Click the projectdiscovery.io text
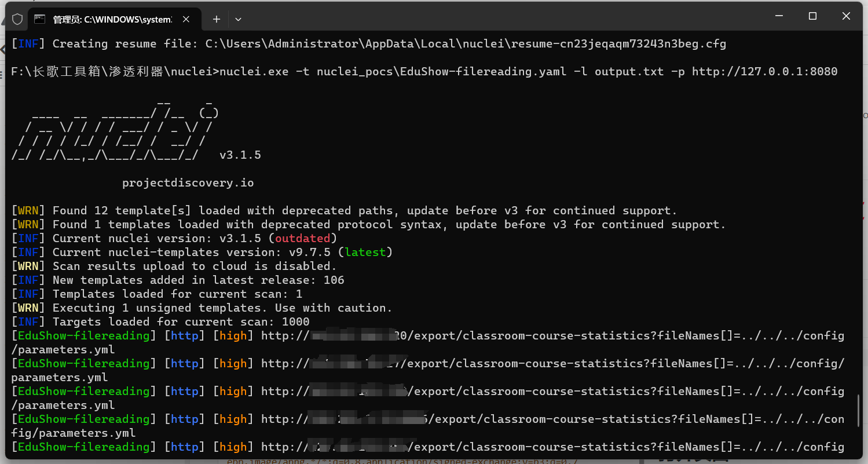 (188, 183)
